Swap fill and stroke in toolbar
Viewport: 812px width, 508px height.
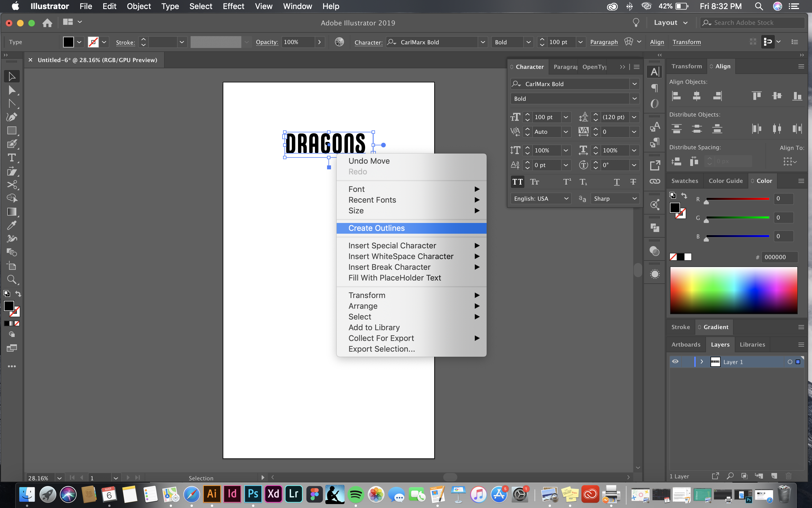pos(18,294)
